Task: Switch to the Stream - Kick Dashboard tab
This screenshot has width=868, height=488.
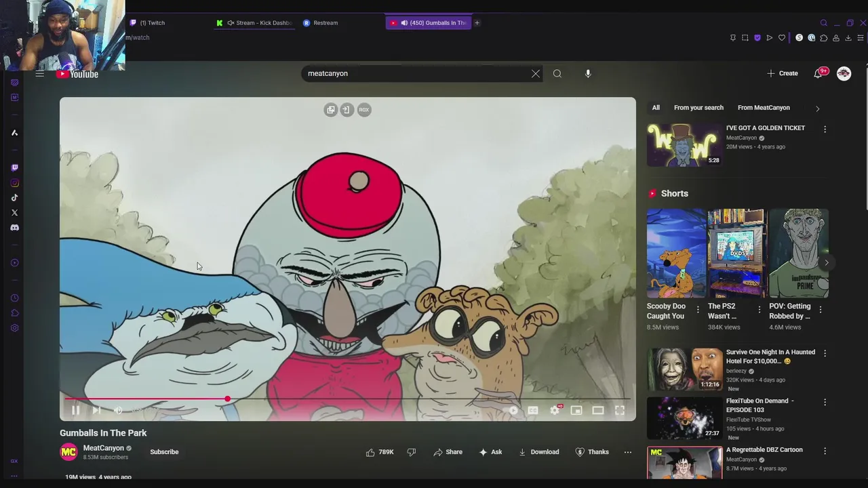Action: tap(254, 23)
